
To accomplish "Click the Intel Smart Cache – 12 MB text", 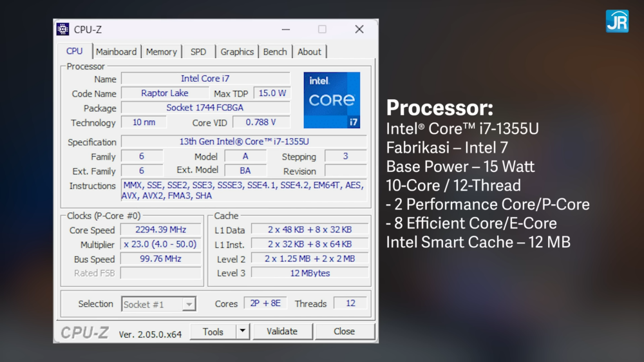I will 478,242.
